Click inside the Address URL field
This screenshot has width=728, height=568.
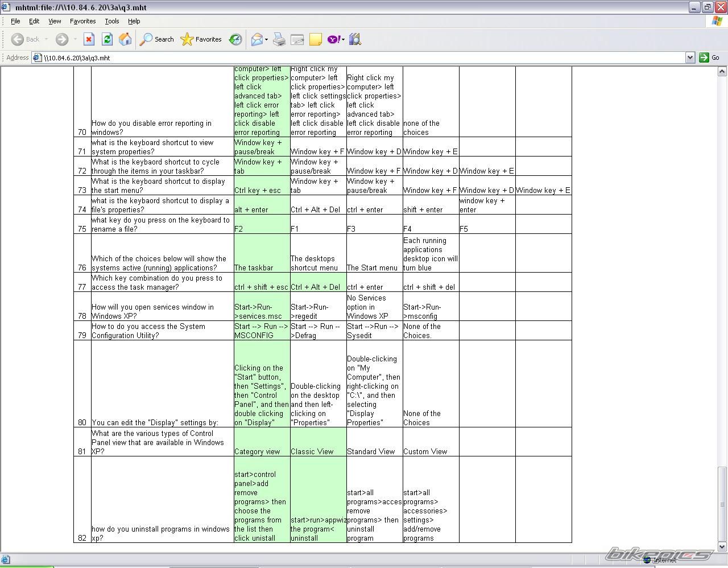pyautogui.click(x=364, y=57)
